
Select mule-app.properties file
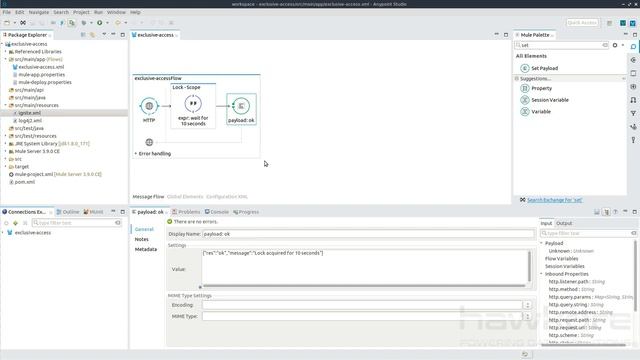pos(42,75)
